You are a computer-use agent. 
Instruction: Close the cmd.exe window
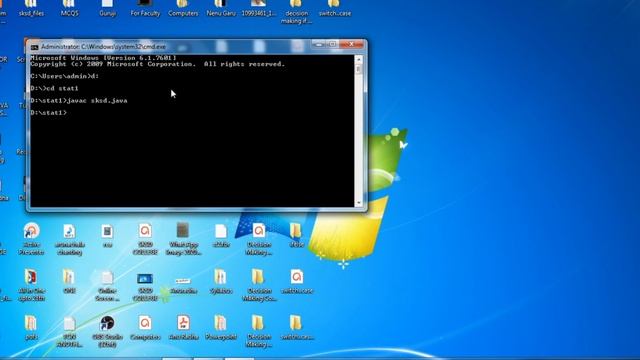point(351,44)
